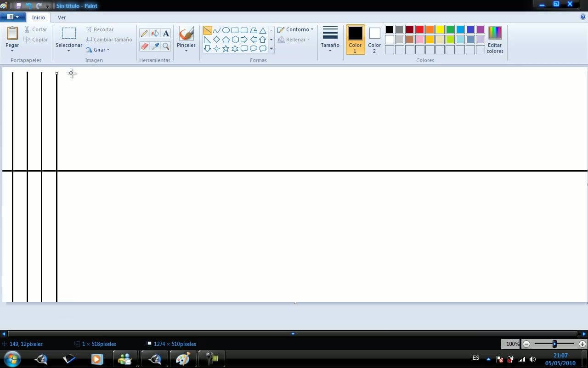Select the Pencil tool
Image resolution: width=588 pixels, height=368 pixels.
pyautogui.click(x=144, y=33)
